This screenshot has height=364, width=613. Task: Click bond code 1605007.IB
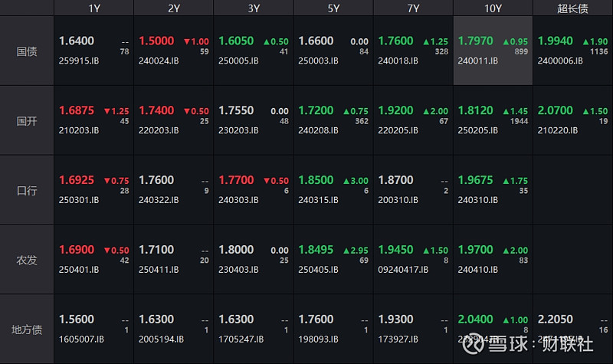tap(80, 339)
